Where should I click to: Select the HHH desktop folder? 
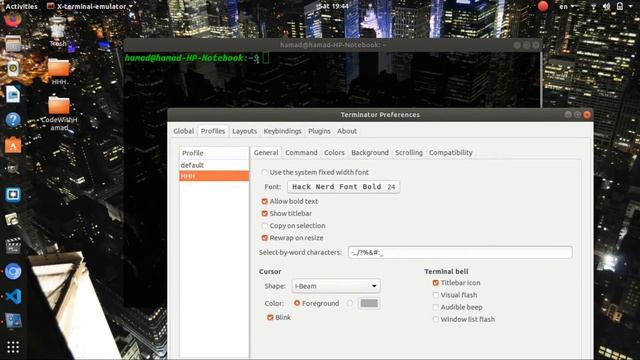59,72
